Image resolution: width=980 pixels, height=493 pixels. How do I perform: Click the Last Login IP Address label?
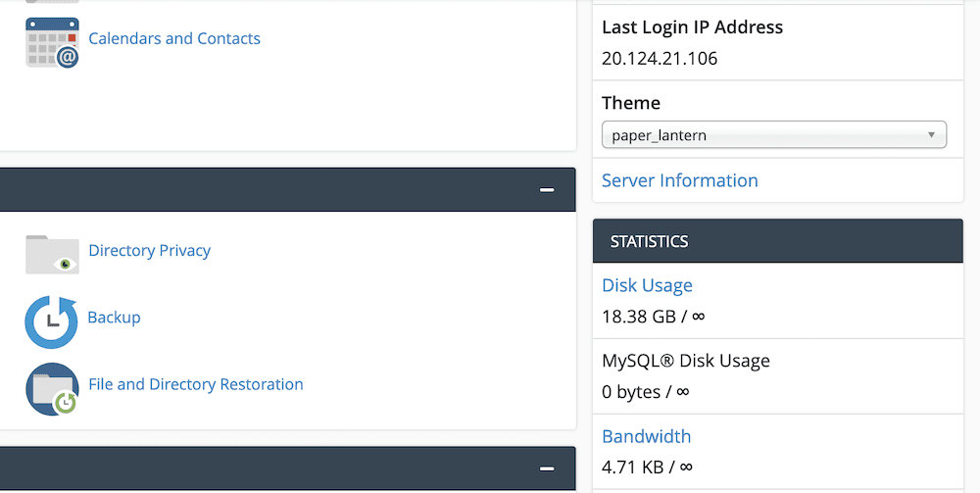click(x=692, y=26)
